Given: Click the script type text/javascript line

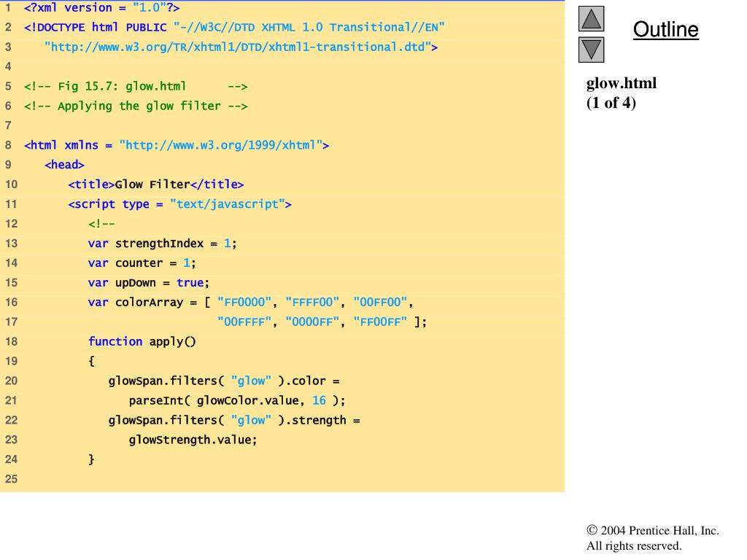Looking at the screenshot, I should (179, 204).
